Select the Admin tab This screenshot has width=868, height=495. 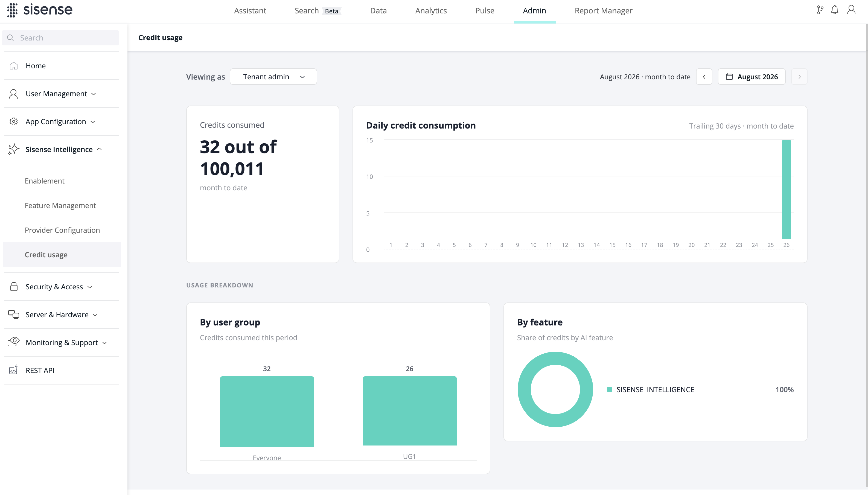pos(534,11)
